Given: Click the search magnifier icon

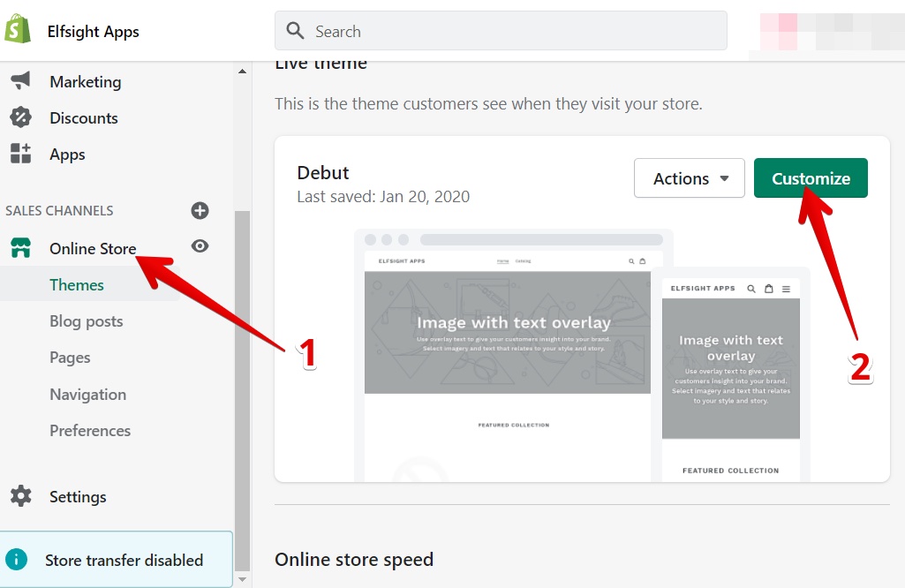Looking at the screenshot, I should click(x=296, y=30).
